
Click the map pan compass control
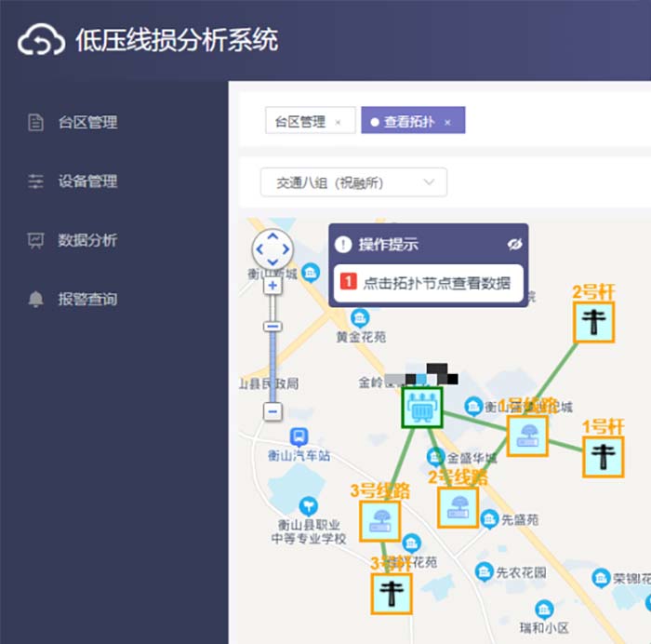coord(272,248)
